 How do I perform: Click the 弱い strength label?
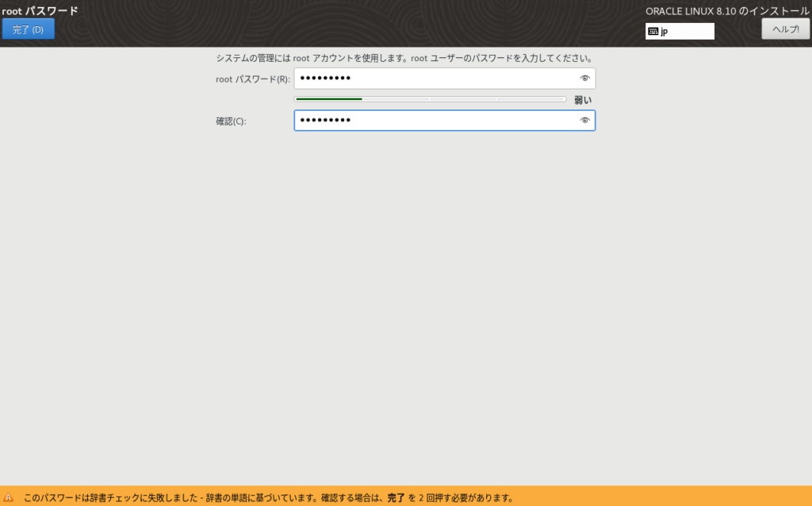[x=583, y=100]
